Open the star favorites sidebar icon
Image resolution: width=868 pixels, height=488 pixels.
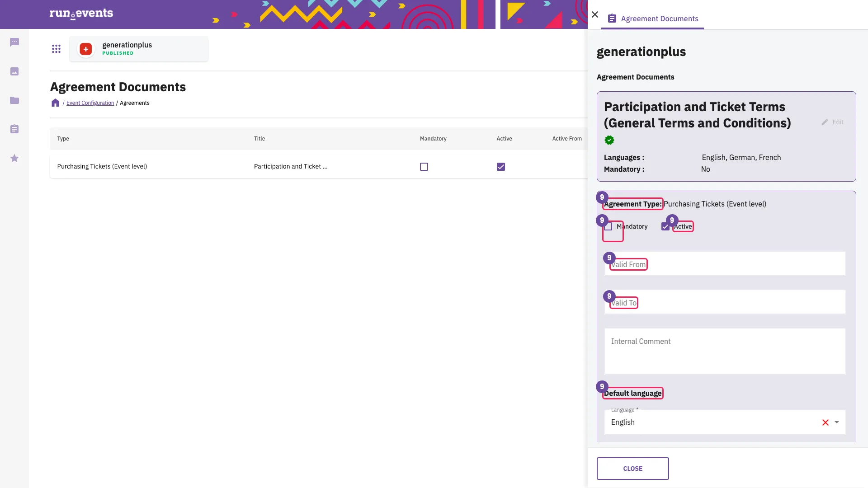click(14, 158)
